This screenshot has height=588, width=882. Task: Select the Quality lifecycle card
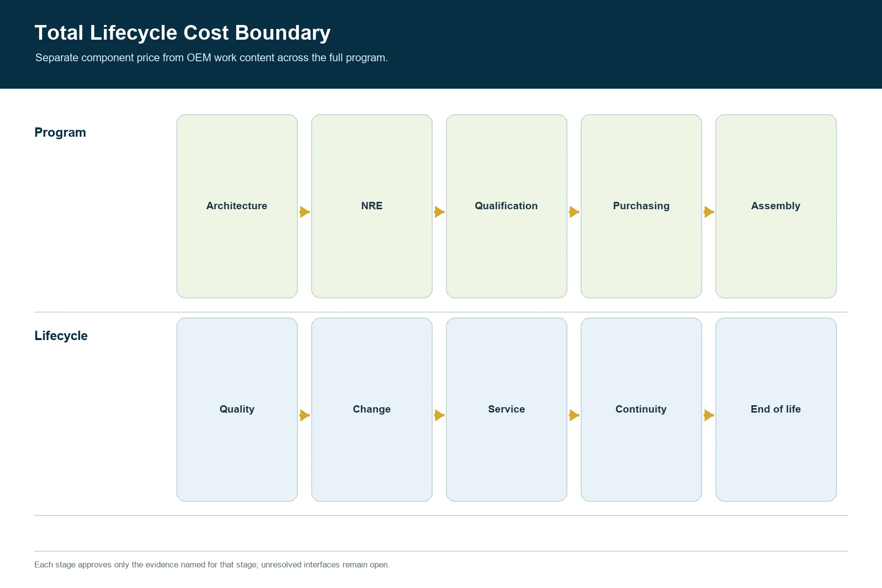(x=237, y=410)
